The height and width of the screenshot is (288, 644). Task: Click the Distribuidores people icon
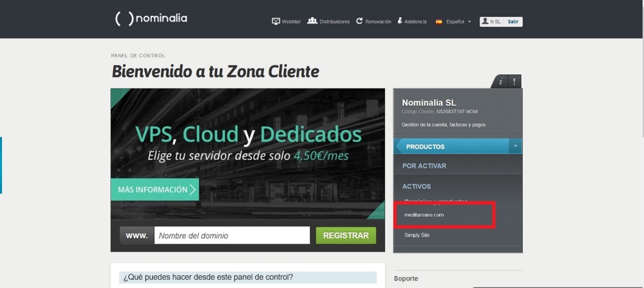[312, 21]
